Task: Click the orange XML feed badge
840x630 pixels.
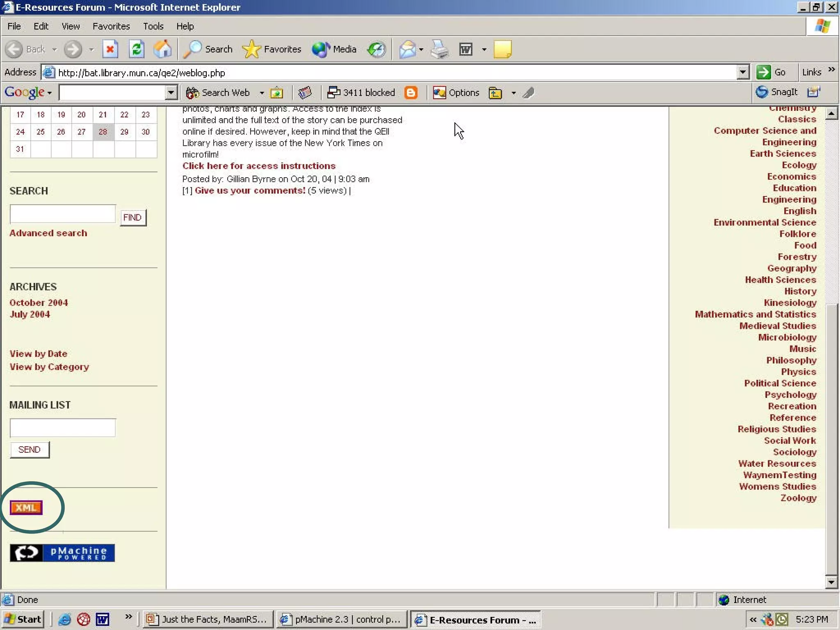Action: coord(26,508)
